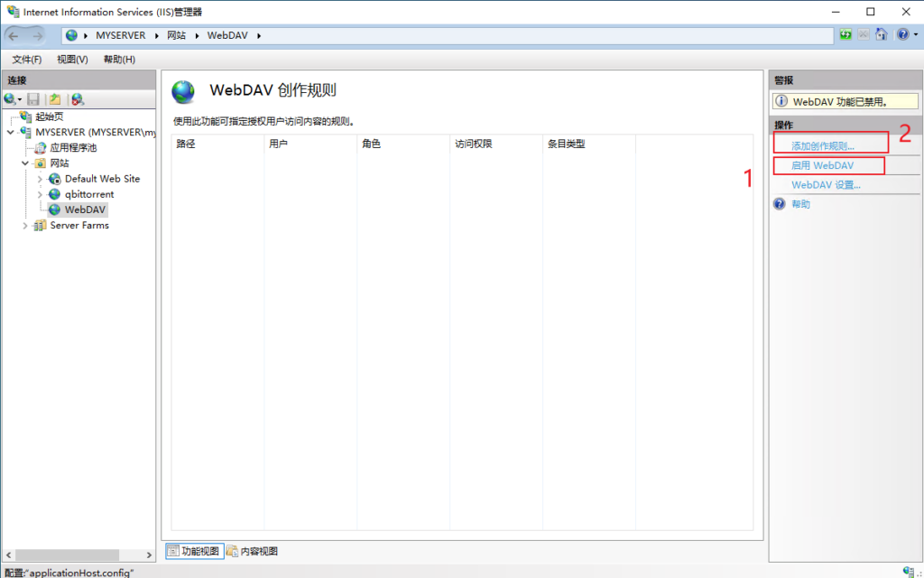
Task: Sort by the 用户 column header
Action: pyautogui.click(x=310, y=144)
